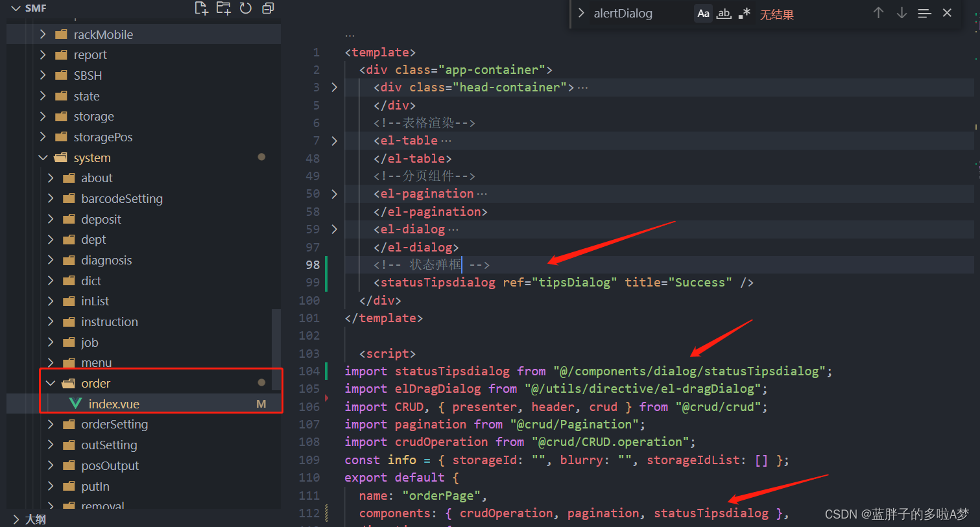
Task: Toggle regular expression search option
Action: pyautogui.click(x=745, y=14)
